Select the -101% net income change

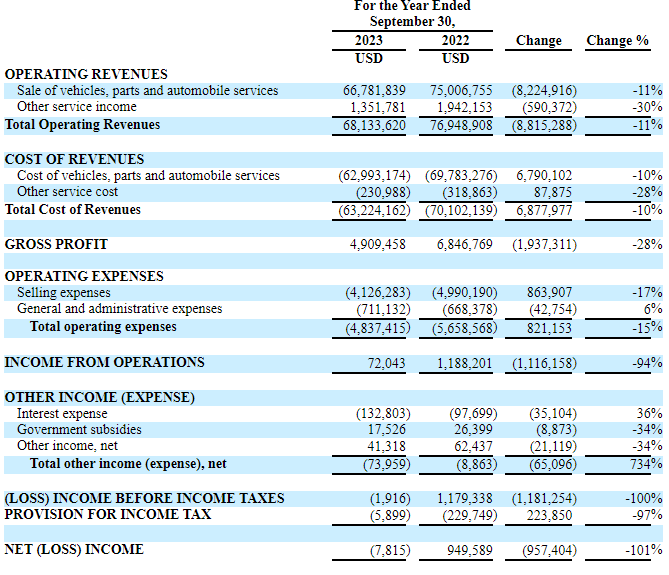[644, 550]
